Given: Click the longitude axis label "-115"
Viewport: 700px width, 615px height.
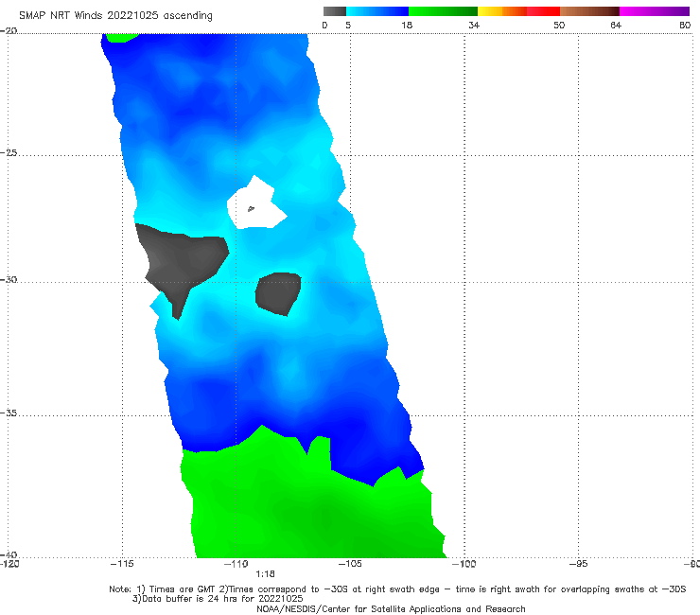Looking at the screenshot, I should point(122,564).
